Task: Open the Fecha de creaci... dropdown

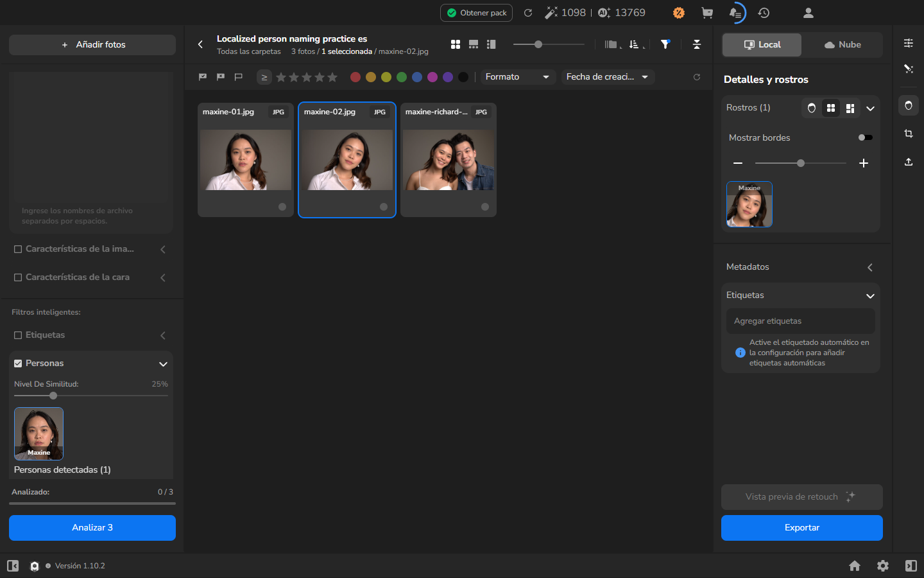Action: point(608,77)
